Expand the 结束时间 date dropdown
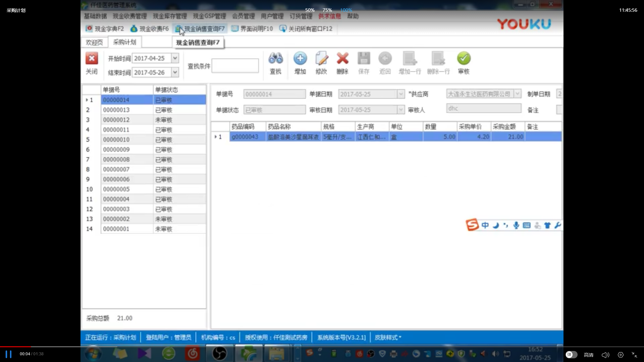Image resolution: width=644 pixels, height=362 pixels. click(x=175, y=72)
